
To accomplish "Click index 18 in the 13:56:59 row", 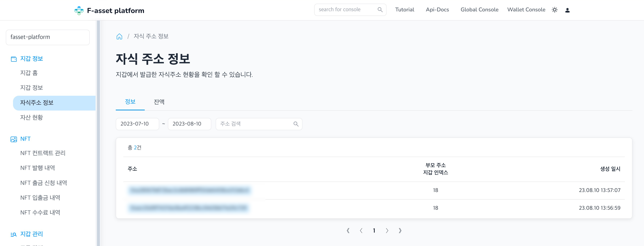I will point(435,208).
